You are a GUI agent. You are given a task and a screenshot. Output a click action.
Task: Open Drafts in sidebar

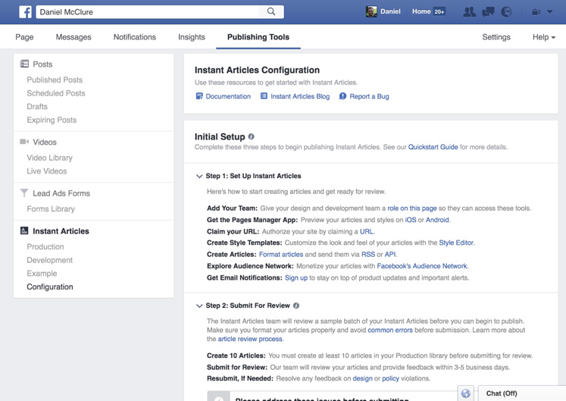tap(37, 106)
